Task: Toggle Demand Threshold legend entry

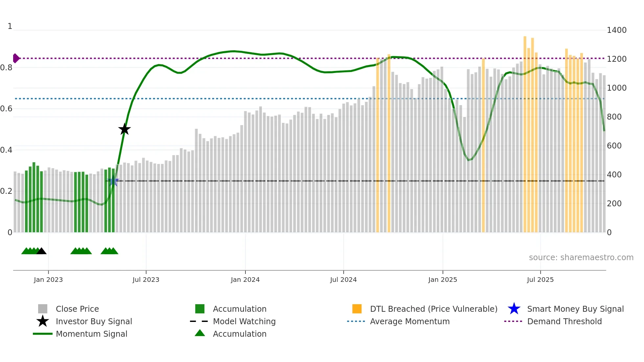Action: tap(564, 321)
